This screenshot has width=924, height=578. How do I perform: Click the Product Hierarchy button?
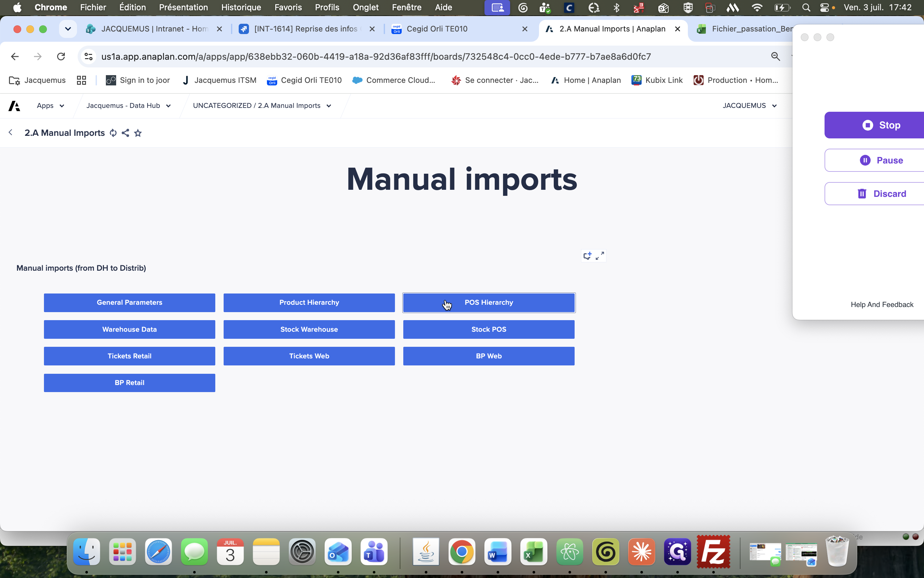pos(309,302)
